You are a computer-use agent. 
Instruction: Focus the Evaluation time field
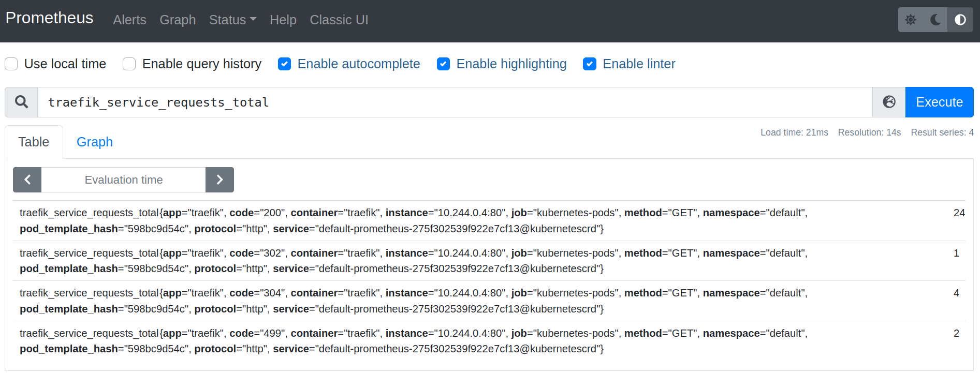[123, 180]
